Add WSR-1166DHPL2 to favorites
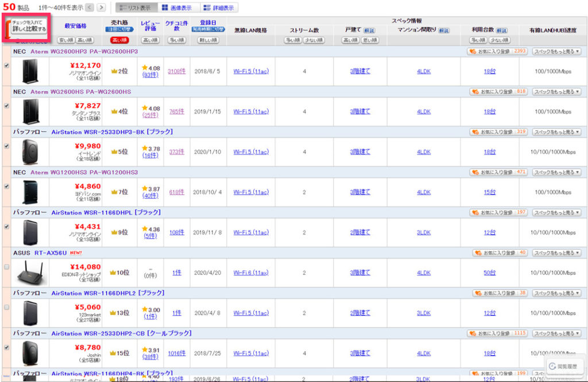The height and width of the screenshot is (382, 588). pyautogui.click(x=500, y=293)
